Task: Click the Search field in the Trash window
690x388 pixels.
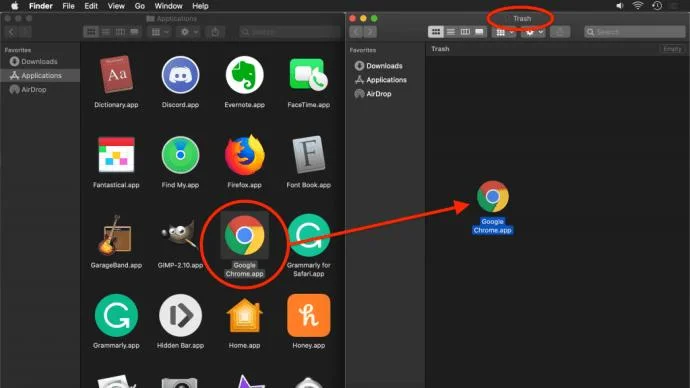Action: point(635,32)
